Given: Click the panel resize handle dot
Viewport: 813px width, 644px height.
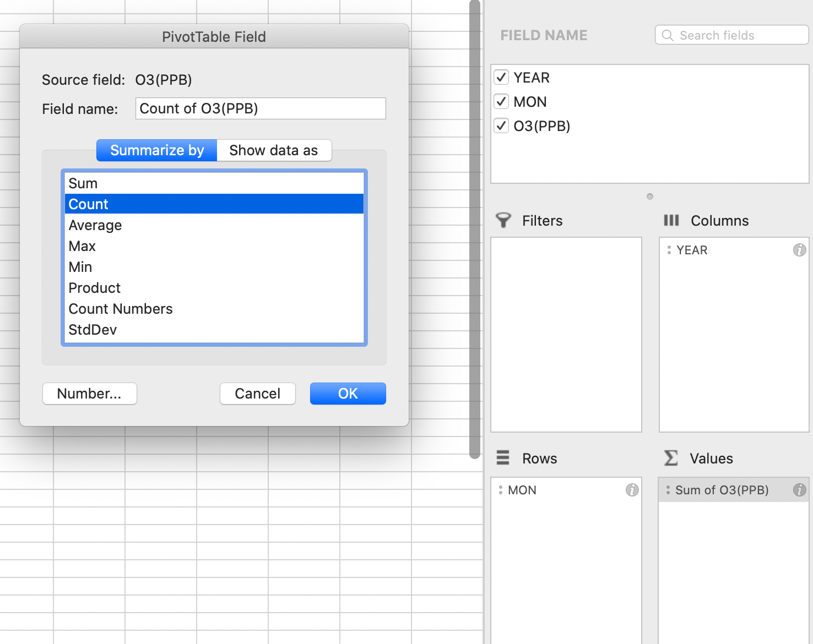Looking at the screenshot, I should coord(650,197).
